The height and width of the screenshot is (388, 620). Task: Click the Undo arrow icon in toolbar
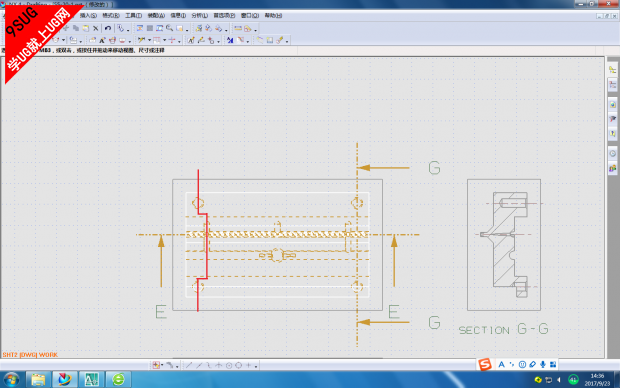(x=108, y=28)
